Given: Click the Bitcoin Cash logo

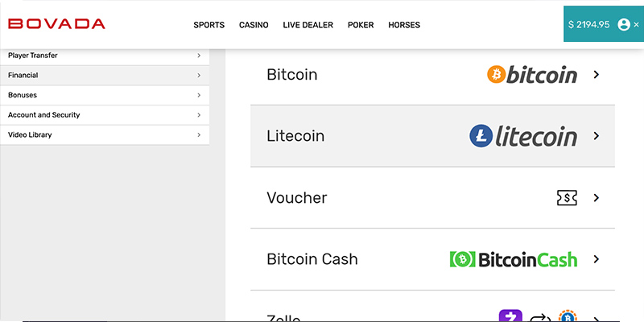Looking at the screenshot, I should (x=514, y=259).
